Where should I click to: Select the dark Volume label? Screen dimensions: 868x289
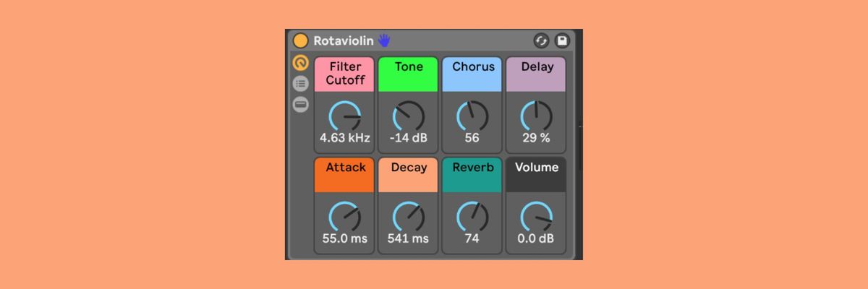536,174
